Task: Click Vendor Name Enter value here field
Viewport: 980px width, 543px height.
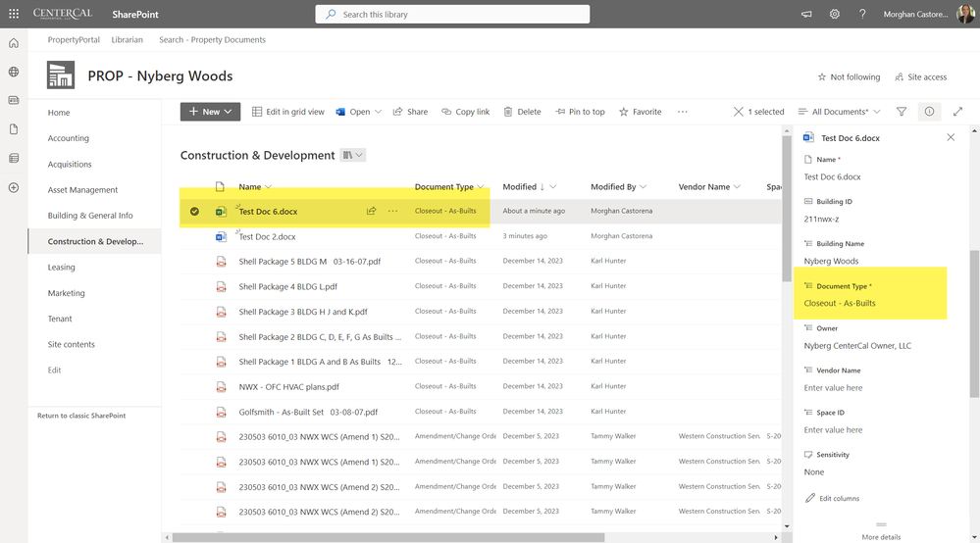Action: (833, 387)
